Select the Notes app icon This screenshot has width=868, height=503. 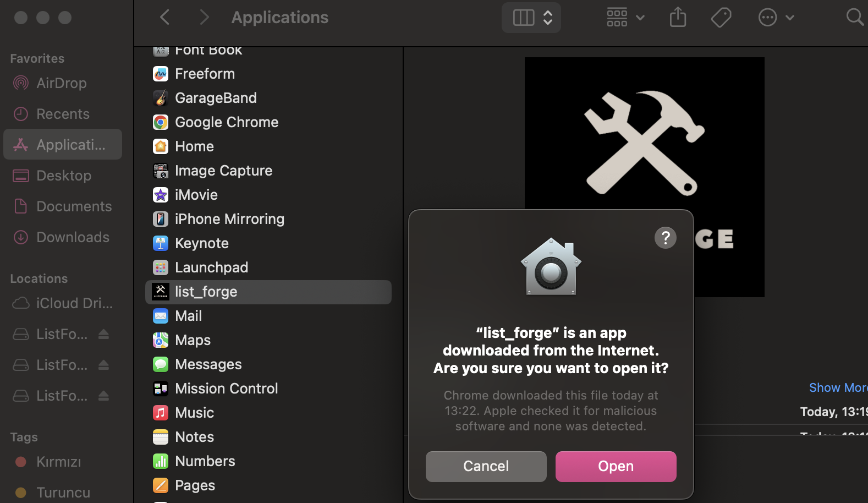pyautogui.click(x=161, y=437)
